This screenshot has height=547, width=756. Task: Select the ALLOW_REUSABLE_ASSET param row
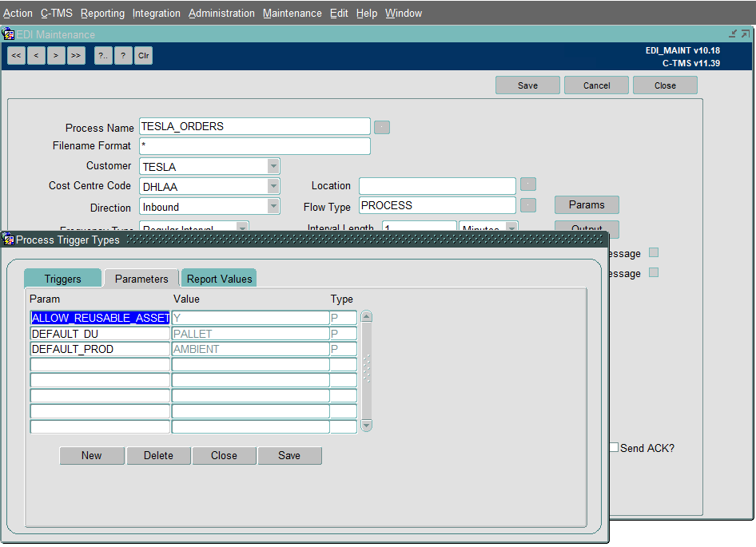click(x=100, y=318)
